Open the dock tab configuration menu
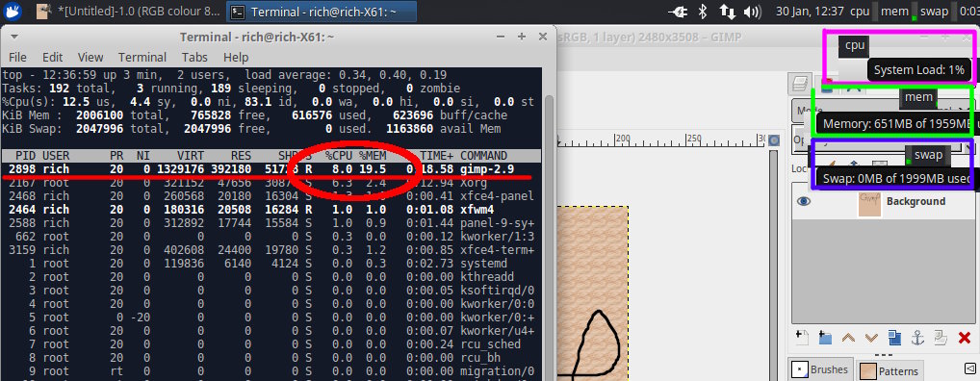 click(970, 368)
